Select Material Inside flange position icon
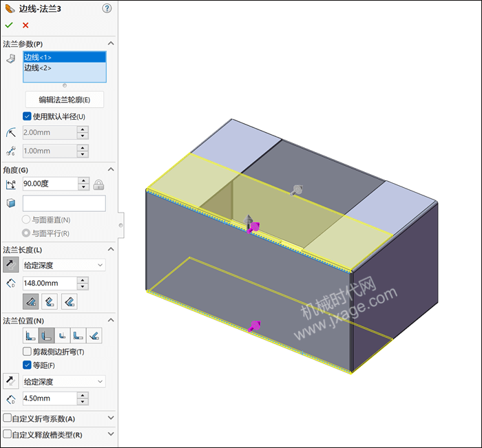482x448 pixels. (x=30, y=336)
